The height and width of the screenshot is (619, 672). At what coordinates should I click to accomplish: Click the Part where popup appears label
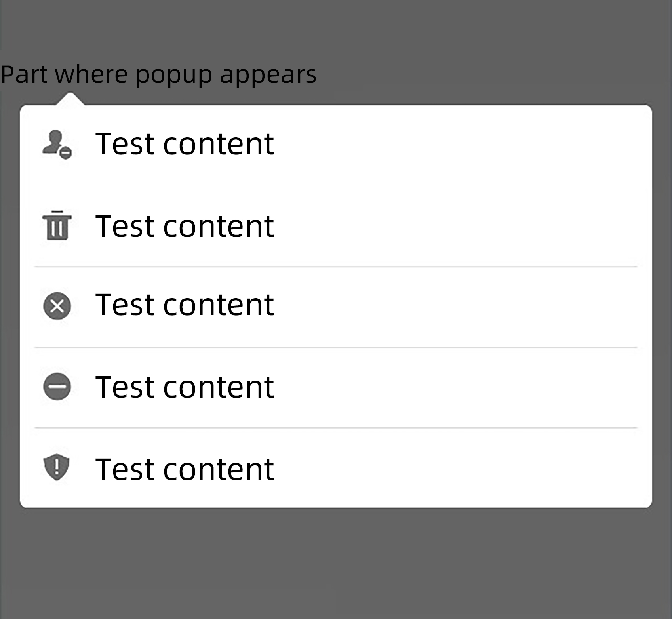pyautogui.click(x=158, y=74)
